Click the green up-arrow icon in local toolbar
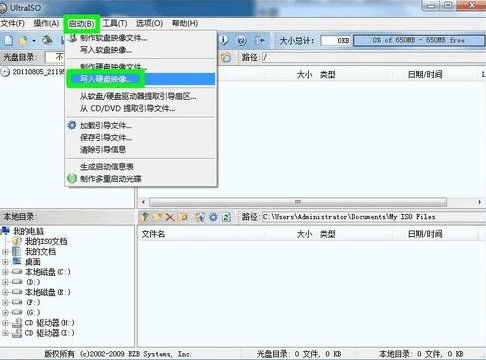 tap(144, 217)
